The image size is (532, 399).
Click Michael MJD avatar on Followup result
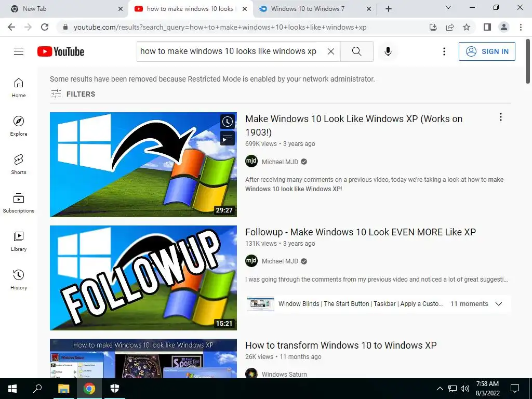coord(251,261)
